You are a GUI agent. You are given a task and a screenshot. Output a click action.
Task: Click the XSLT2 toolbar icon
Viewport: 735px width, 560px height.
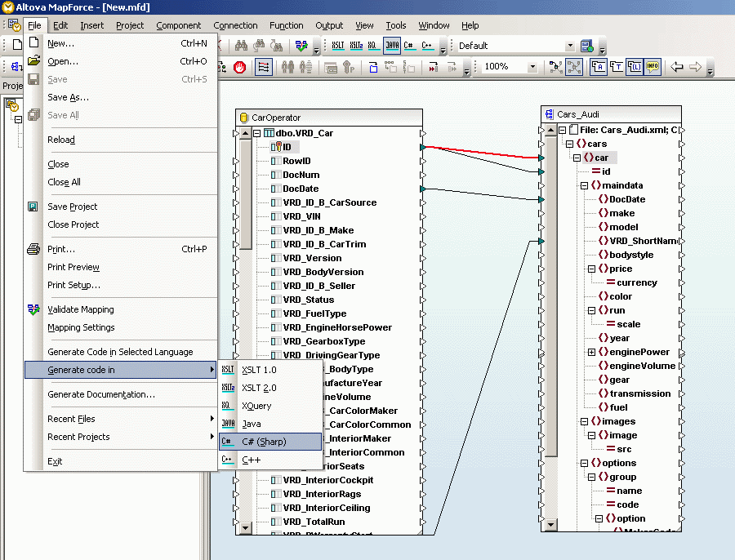(356, 46)
